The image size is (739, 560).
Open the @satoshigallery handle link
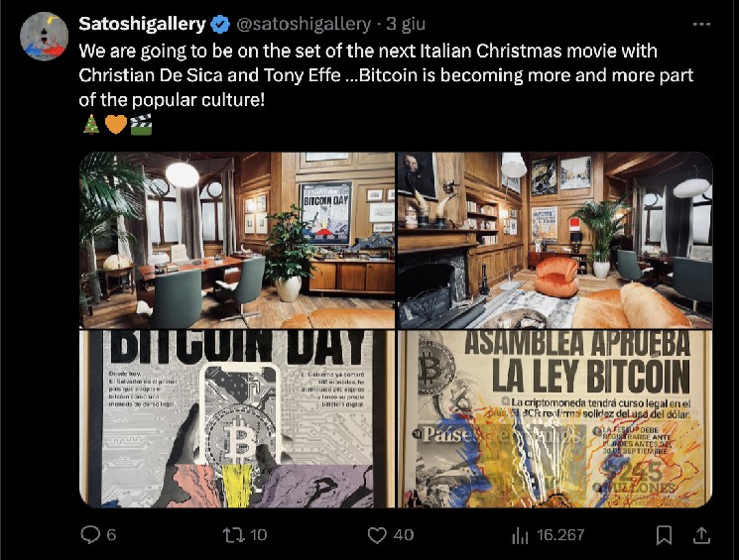point(304,24)
